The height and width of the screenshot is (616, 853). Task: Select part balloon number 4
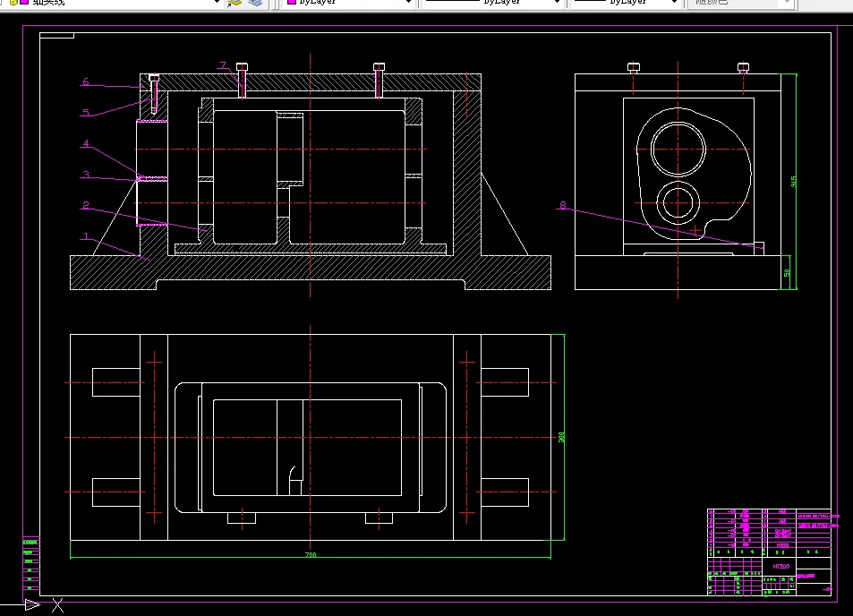click(86, 143)
